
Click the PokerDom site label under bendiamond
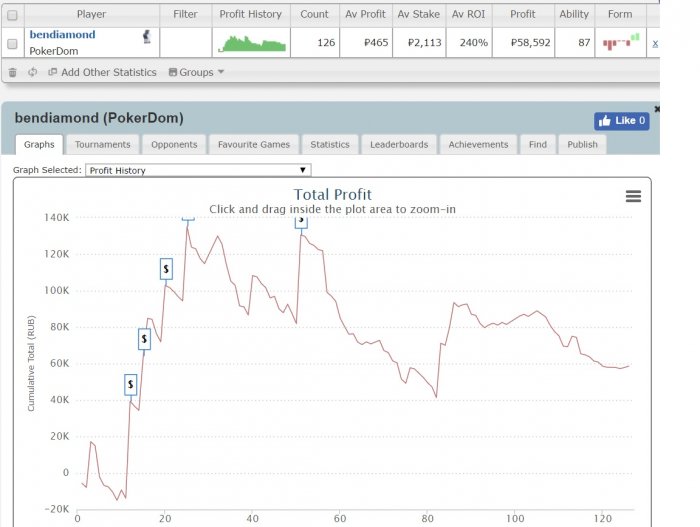click(x=54, y=51)
